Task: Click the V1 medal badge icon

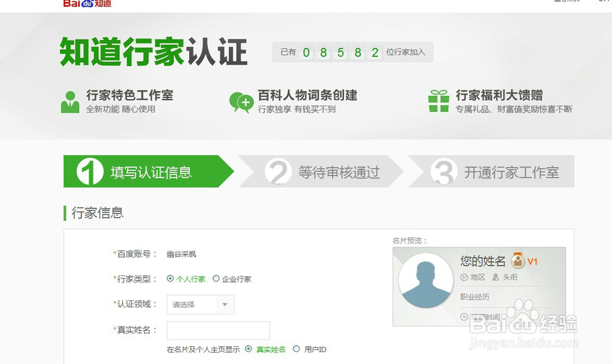Action: tap(518, 260)
